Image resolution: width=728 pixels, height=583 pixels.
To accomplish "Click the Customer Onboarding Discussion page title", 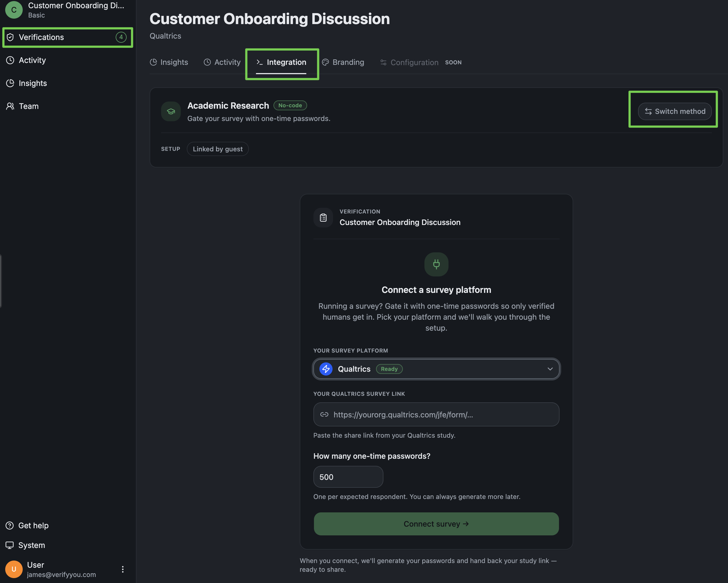I will click(x=269, y=19).
